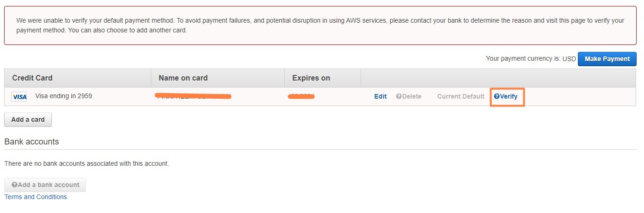This screenshot has width=644, height=213.
Task: Open the Edit link for the Visa card
Action: pos(380,96)
